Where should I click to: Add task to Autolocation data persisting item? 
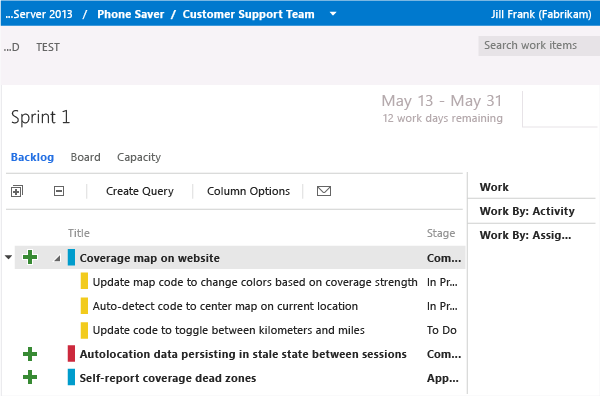pos(30,354)
